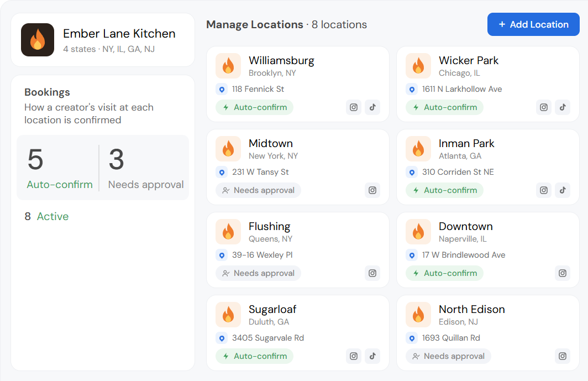Open TikTok for Williamsburg location
This screenshot has width=588, height=381.
(372, 107)
